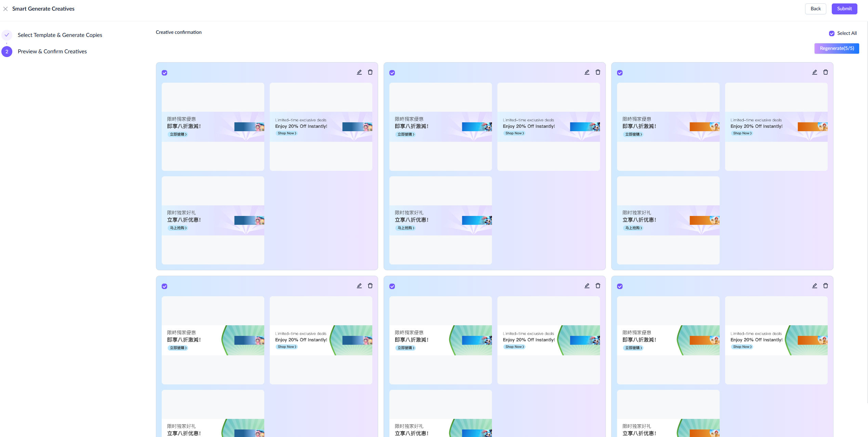
Task: Delete the first creative card with trash icon
Action: (370, 72)
